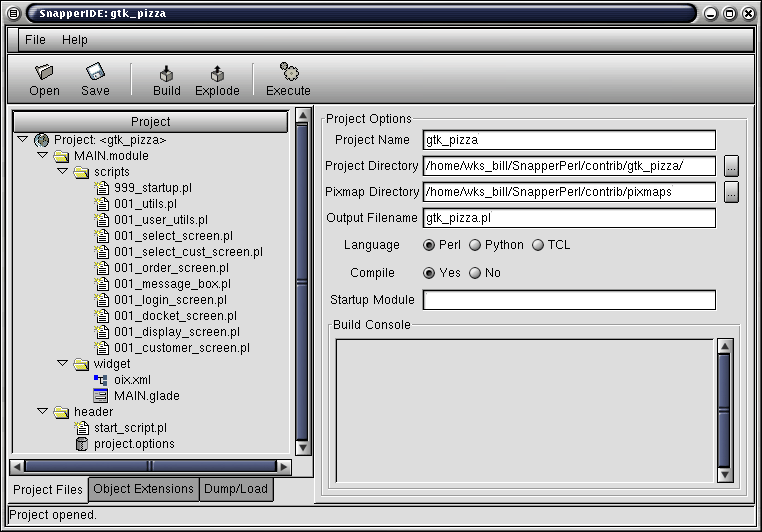This screenshot has width=762, height=532.
Task: Click the Project Name input field
Action: [569, 140]
